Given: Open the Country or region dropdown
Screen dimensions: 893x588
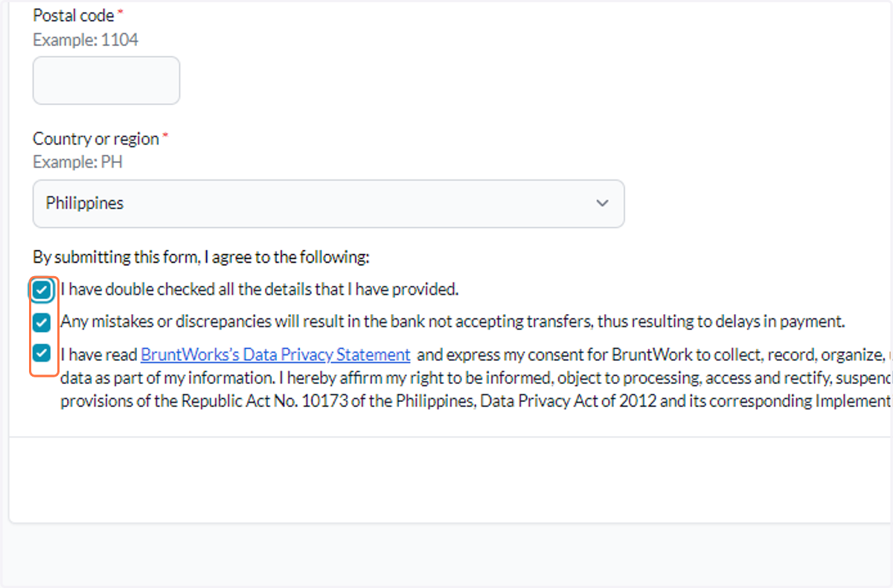Looking at the screenshot, I should point(328,203).
